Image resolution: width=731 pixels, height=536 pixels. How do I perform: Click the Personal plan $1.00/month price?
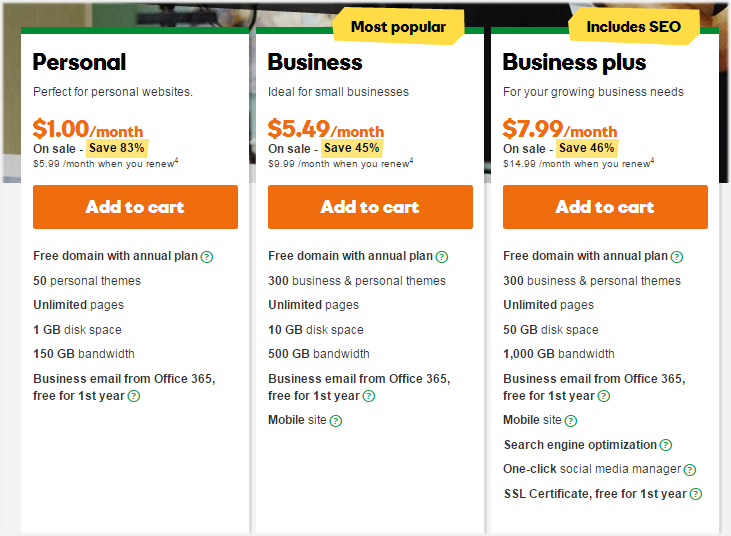(x=88, y=129)
